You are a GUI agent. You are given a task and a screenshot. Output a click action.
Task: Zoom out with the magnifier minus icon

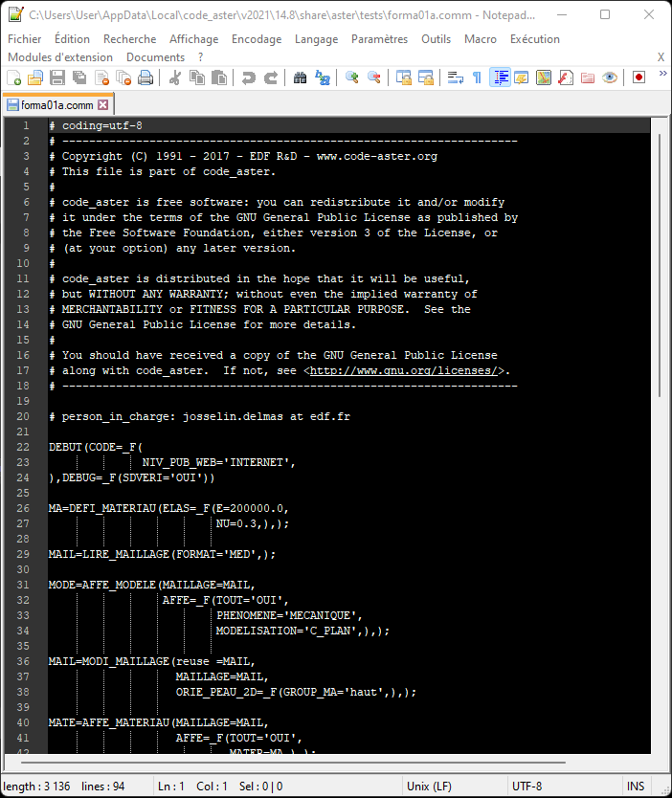374,78
